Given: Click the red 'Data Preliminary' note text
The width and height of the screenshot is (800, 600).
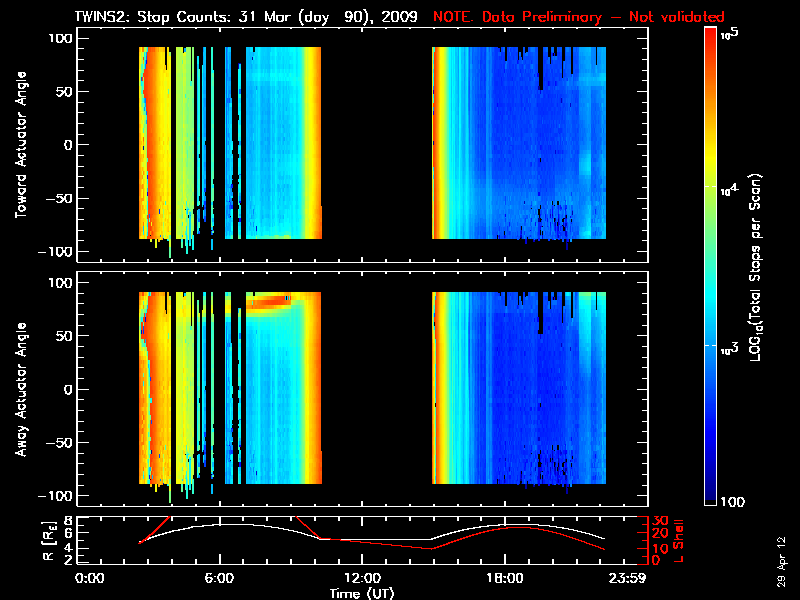Looking at the screenshot, I should [x=578, y=17].
